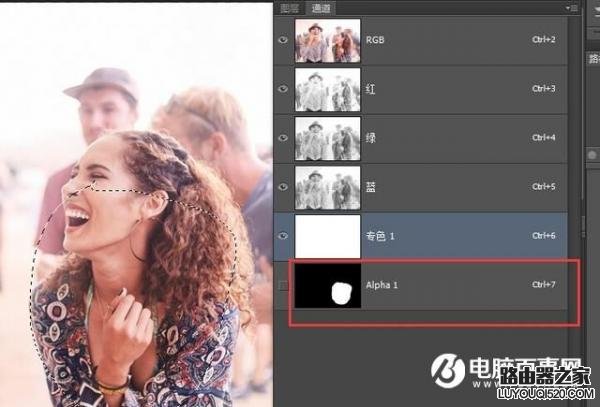This screenshot has height=407, width=600.
Task: Click the Ctrl+5 shortcut text
Action: 543,186
